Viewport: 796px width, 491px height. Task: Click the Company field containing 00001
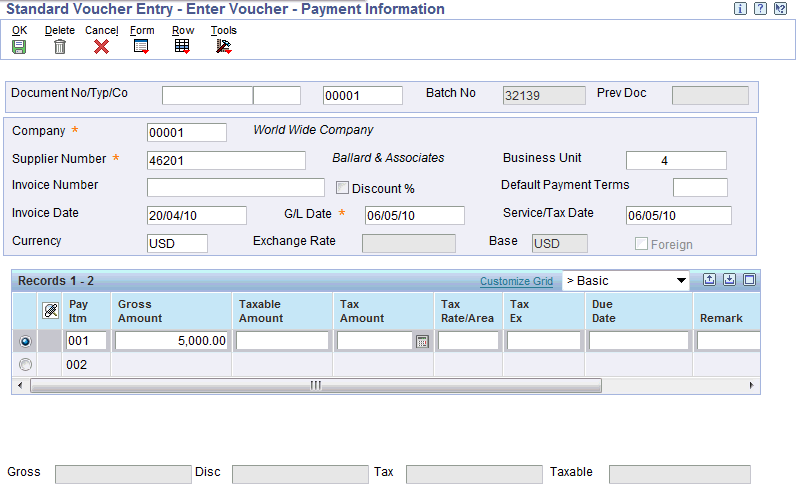tap(186, 133)
